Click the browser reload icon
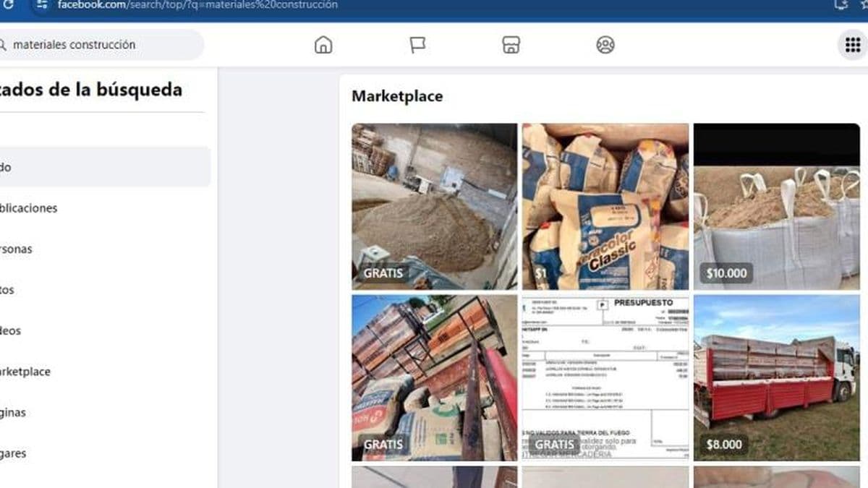Screen dimensions: 868x488 click(9, 5)
